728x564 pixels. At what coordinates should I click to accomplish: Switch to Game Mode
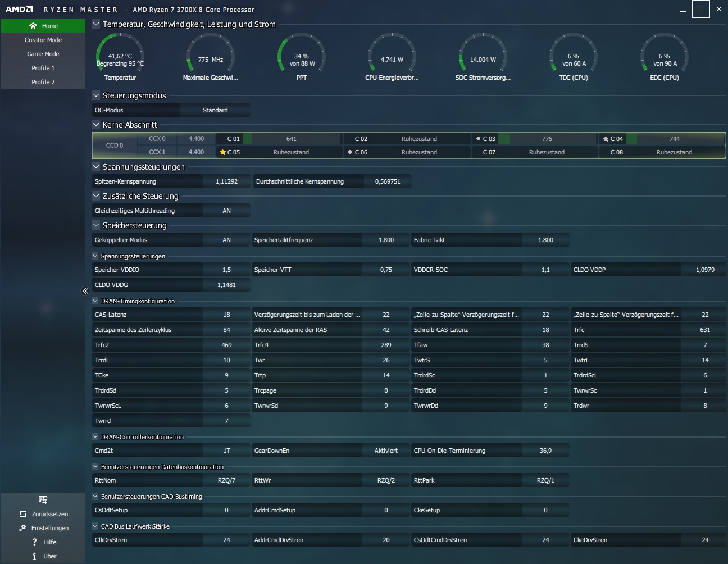tap(43, 54)
